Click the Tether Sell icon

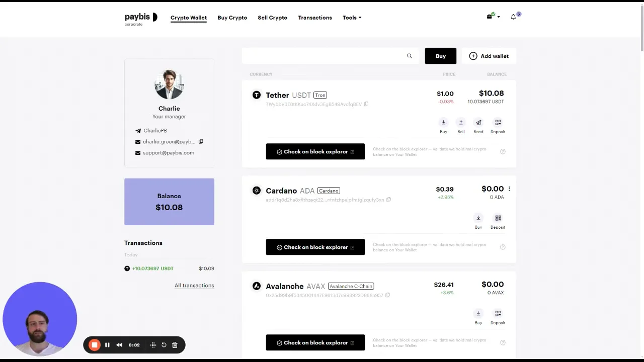point(461,126)
